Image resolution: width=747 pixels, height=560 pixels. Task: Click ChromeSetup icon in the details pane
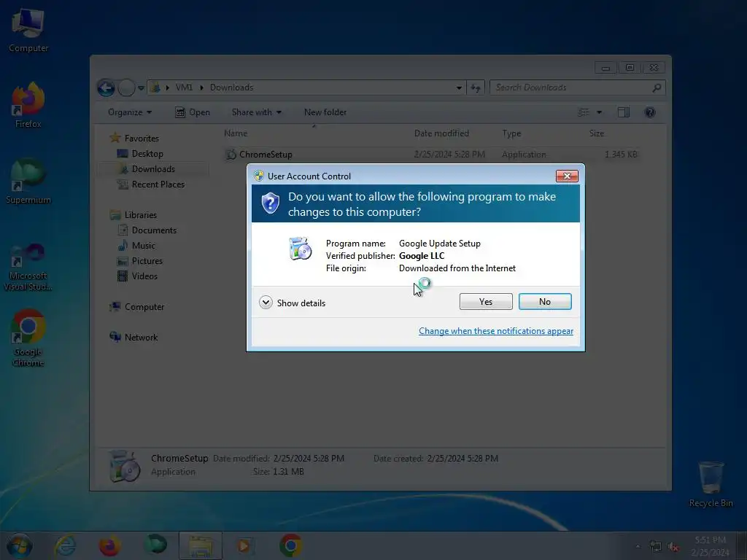(x=124, y=465)
